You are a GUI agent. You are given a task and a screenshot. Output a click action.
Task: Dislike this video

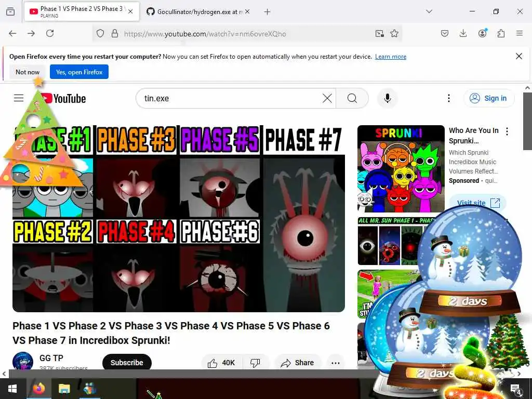[255, 363]
